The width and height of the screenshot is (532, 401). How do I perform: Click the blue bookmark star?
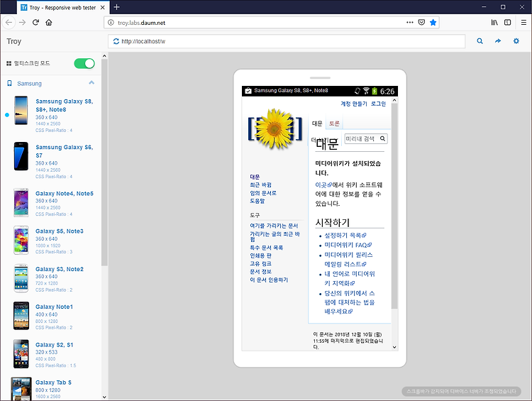point(433,23)
